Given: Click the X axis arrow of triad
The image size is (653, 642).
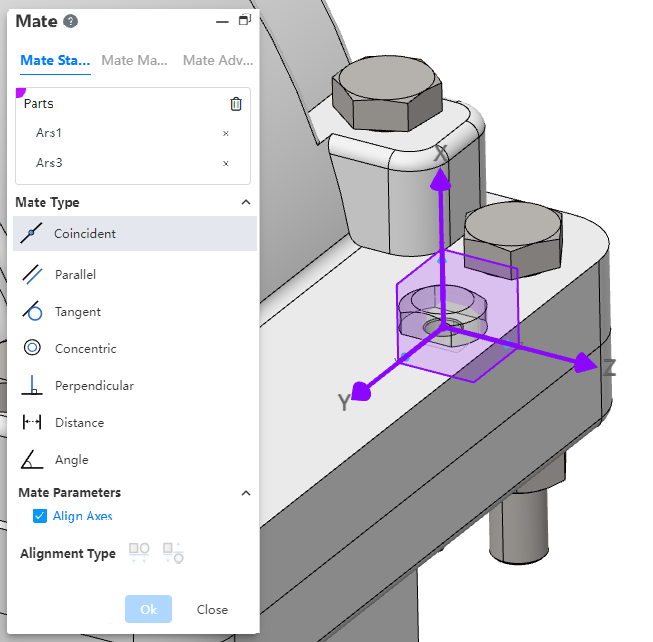Looking at the screenshot, I should click(x=440, y=180).
